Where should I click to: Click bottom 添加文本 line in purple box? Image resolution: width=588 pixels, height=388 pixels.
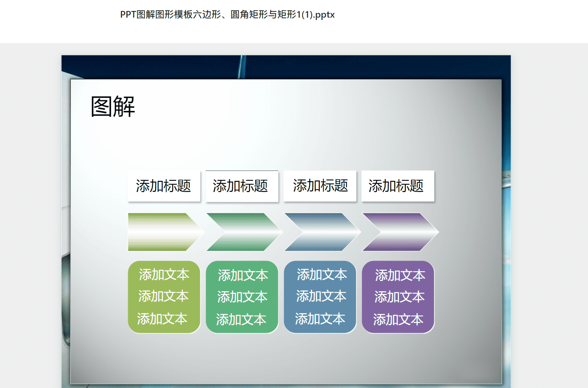click(x=398, y=319)
